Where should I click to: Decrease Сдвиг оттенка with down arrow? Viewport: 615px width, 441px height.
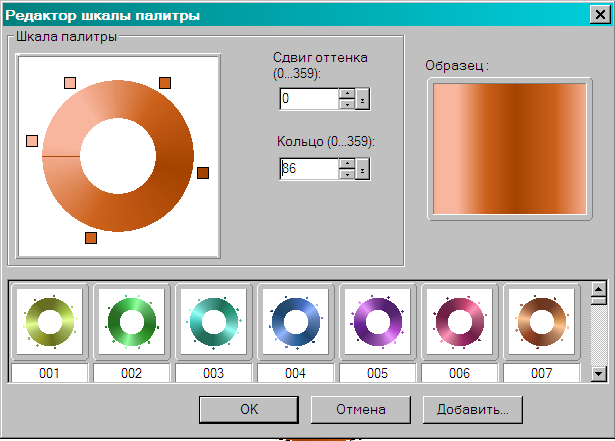(x=347, y=104)
